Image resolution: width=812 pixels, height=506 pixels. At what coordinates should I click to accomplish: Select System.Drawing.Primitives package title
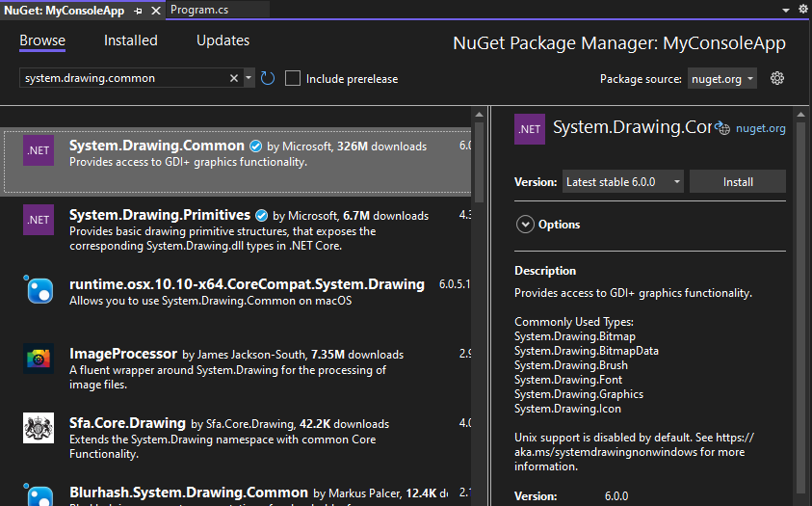point(160,215)
